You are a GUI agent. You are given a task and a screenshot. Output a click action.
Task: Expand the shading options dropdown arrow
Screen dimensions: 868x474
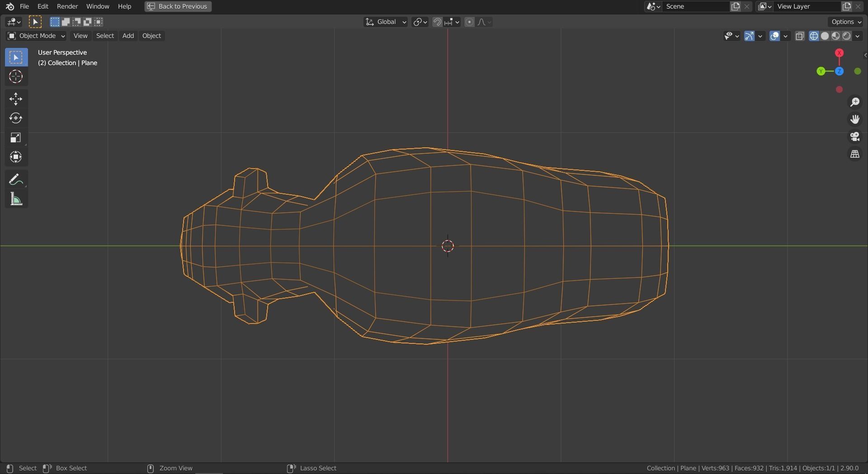(858, 36)
